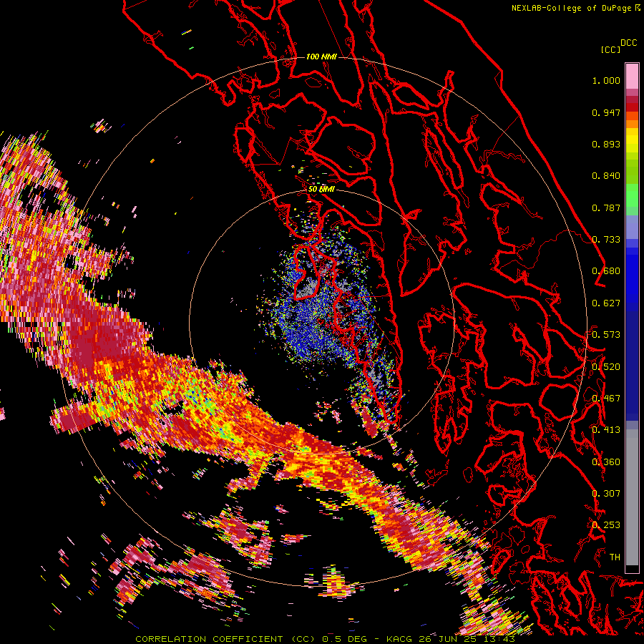Pick the bright green color bar segment
The height and width of the screenshot is (644, 644).
pos(632,195)
